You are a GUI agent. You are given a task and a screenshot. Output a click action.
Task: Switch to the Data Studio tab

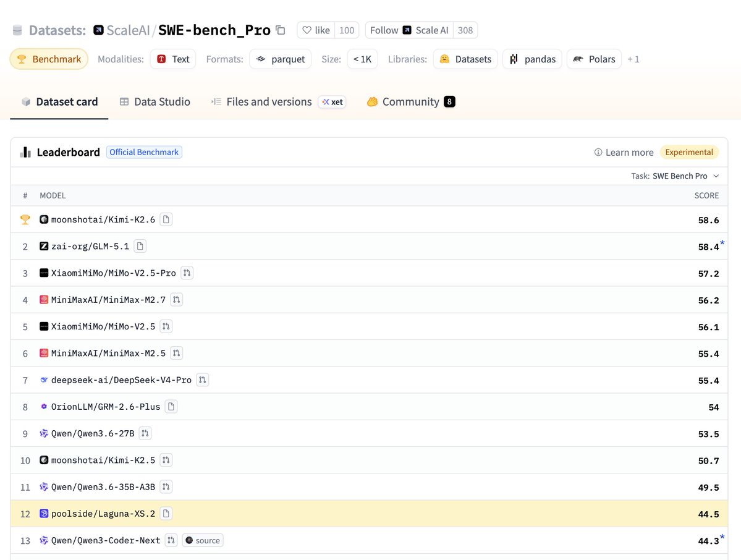pyautogui.click(x=155, y=101)
